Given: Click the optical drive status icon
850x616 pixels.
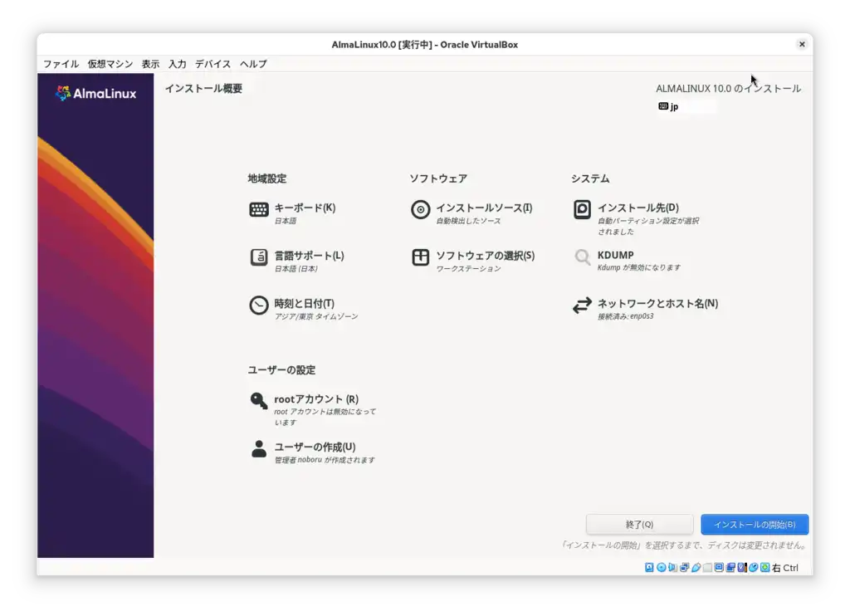Looking at the screenshot, I should tap(660, 568).
